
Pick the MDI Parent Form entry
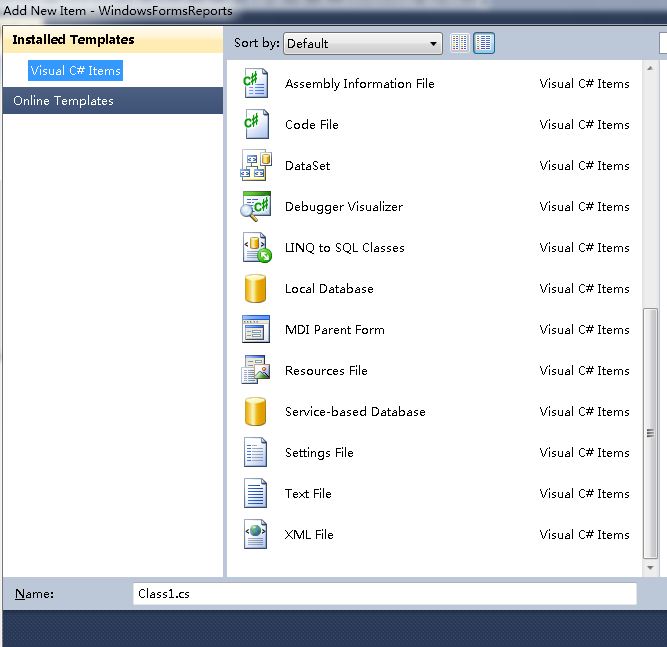pyautogui.click(x=335, y=330)
